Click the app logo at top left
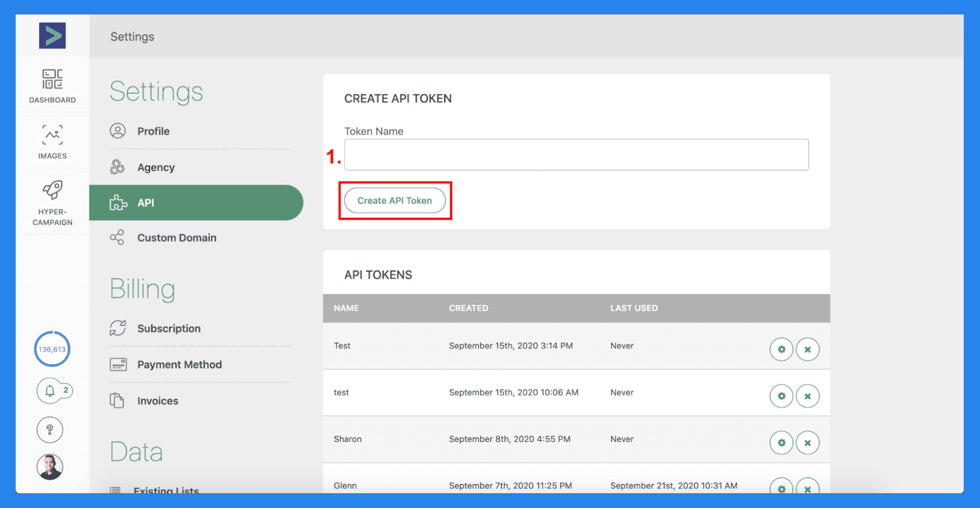The width and height of the screenshot is (980, 508). point(52,35)
